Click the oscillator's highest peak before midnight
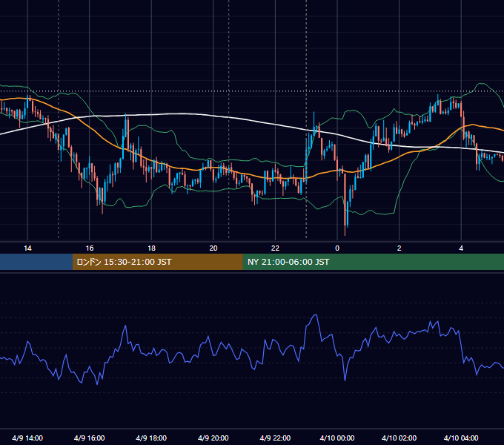This screenshot has width=504, height=445. click(316, 315)
